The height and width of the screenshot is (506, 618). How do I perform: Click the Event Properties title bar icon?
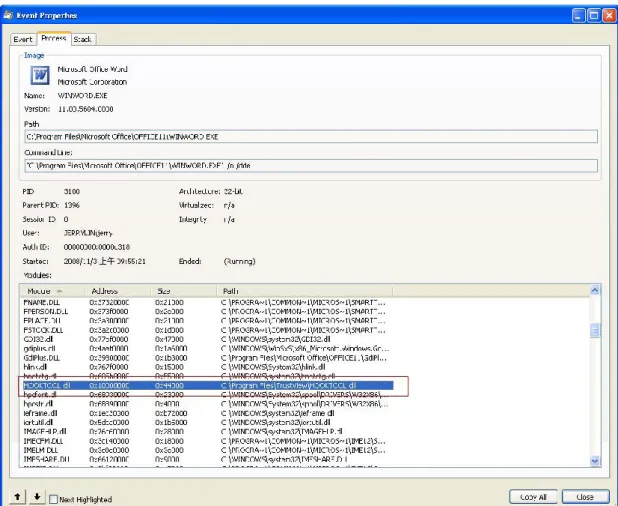click(8, 15)
